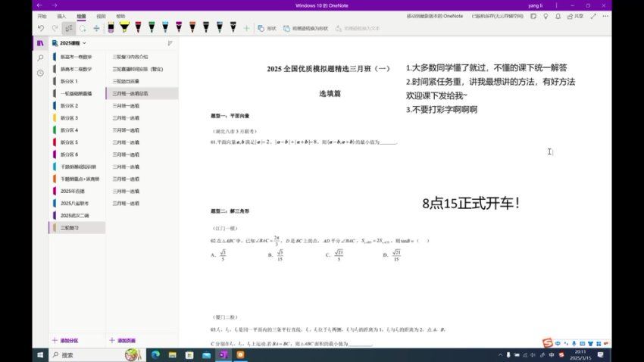Open notifications bell icon
The height and width of the screenshot is (362, 644).
click(558, 17)
